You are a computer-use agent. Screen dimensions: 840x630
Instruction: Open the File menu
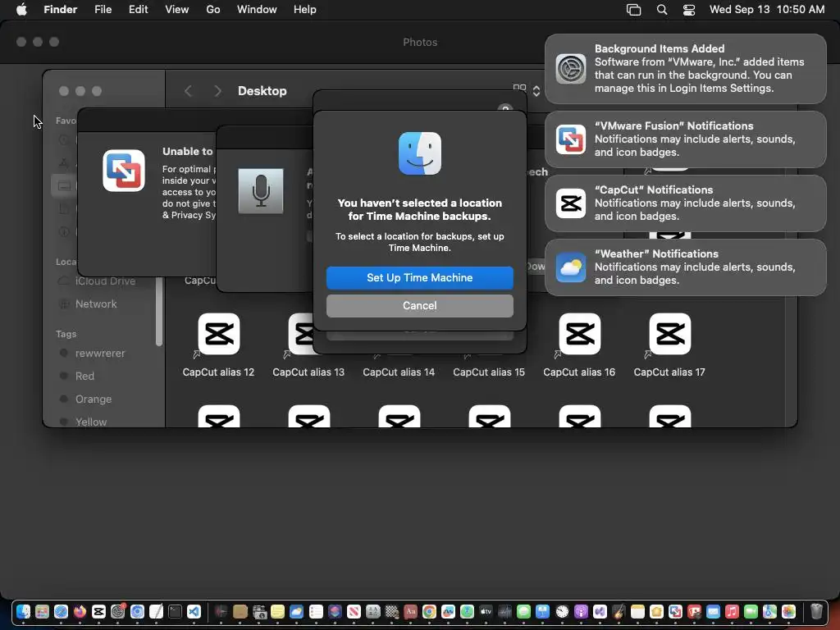click(103, 10)
